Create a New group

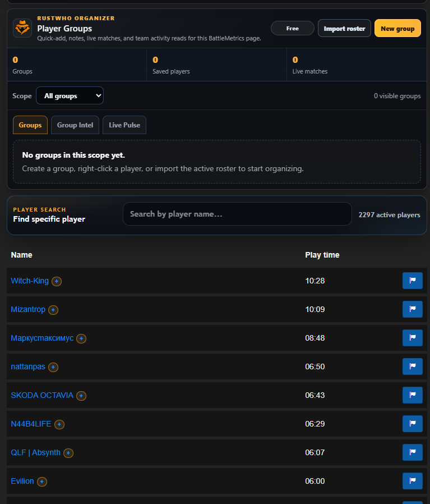tap(397, 28)
